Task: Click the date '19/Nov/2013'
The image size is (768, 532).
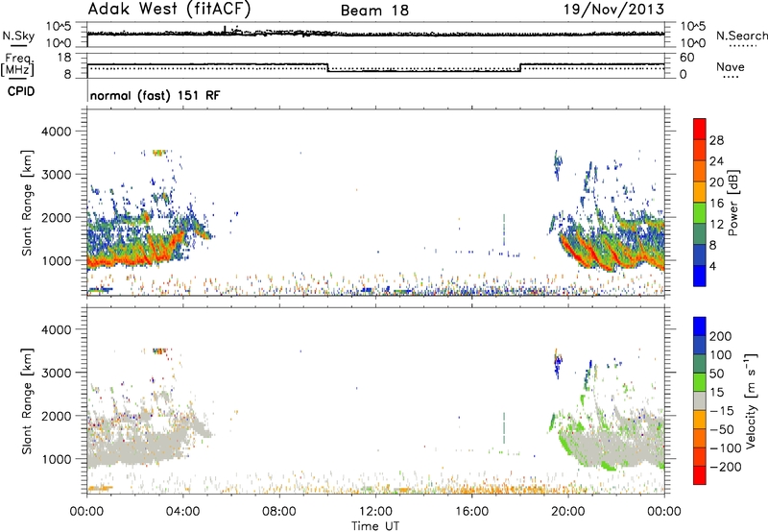Action: [x=613, y=10]
